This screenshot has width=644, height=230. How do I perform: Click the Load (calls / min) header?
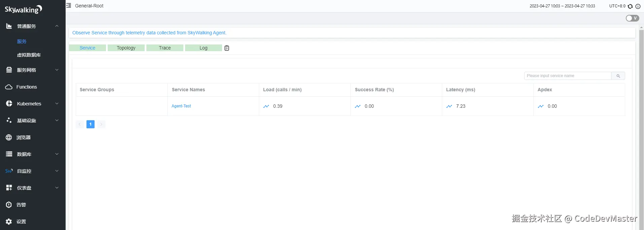point(282,90)
